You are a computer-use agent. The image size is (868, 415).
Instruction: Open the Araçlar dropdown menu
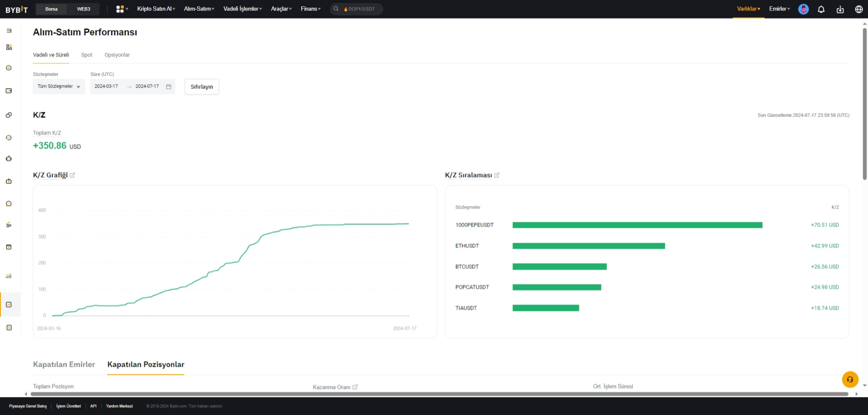(x=281, y=9)
